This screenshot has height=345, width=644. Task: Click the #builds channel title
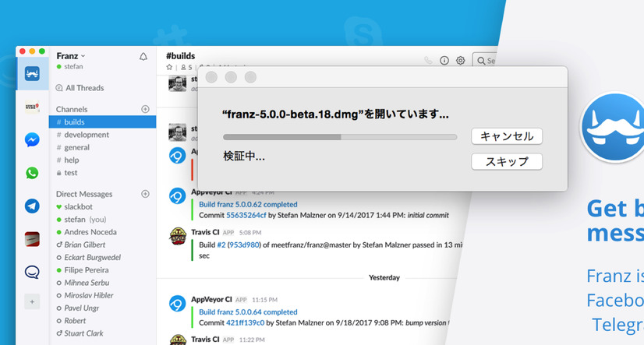click(x=180, y=56)
